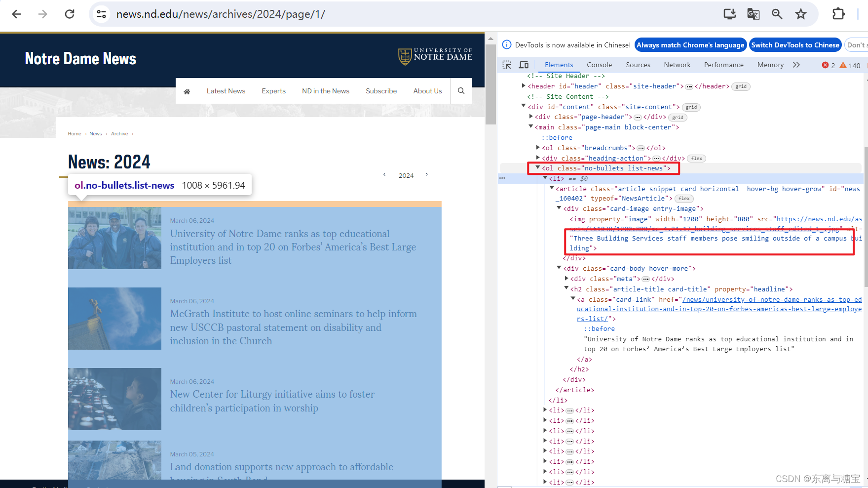Switch to the Memory tab
The height and width of the screenshot is (488, 868).
(x=770, y=65)
